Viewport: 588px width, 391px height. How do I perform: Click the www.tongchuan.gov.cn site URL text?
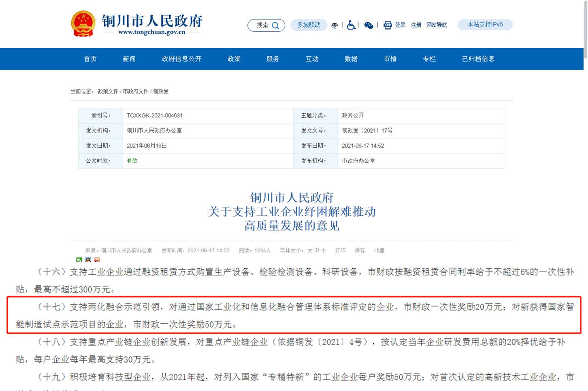click(151, 32)
